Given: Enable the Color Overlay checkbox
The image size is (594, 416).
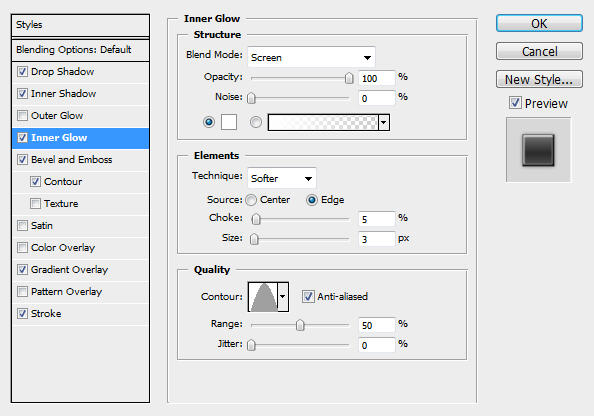Looking at the screenshot, I should [22, 247].
